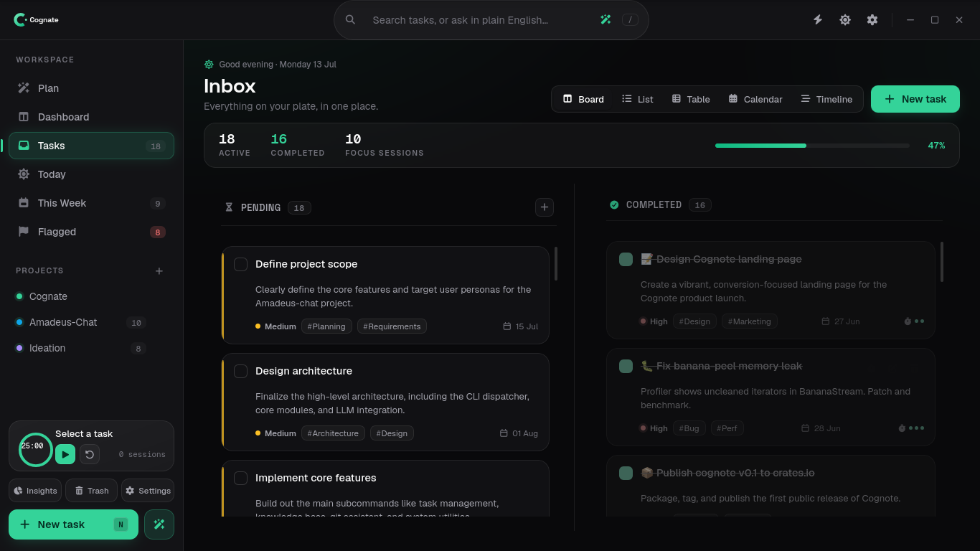Open settings gear icon in header
The height and width of the screenshot is (551, 980).
[x=872, y=20]
